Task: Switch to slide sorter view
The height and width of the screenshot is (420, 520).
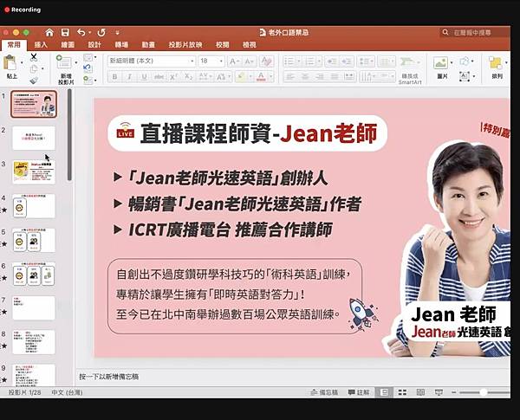Action: (x=402, y=392)
